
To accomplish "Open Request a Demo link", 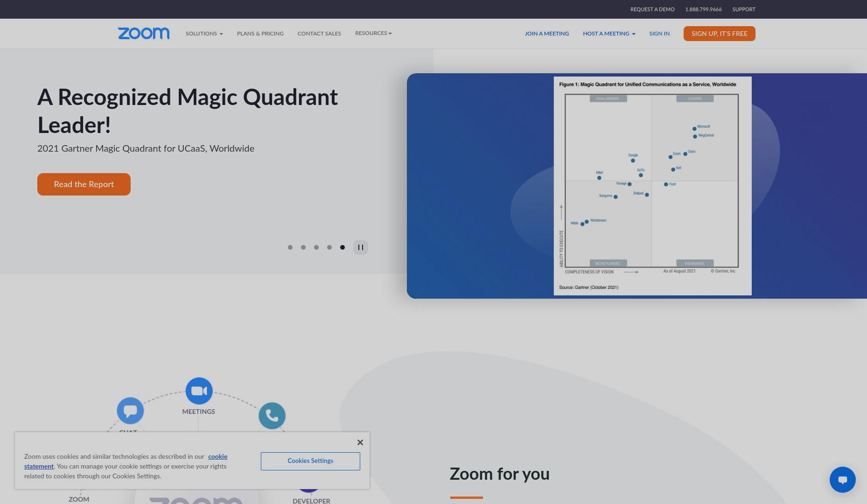I will [x=652, y=9].
